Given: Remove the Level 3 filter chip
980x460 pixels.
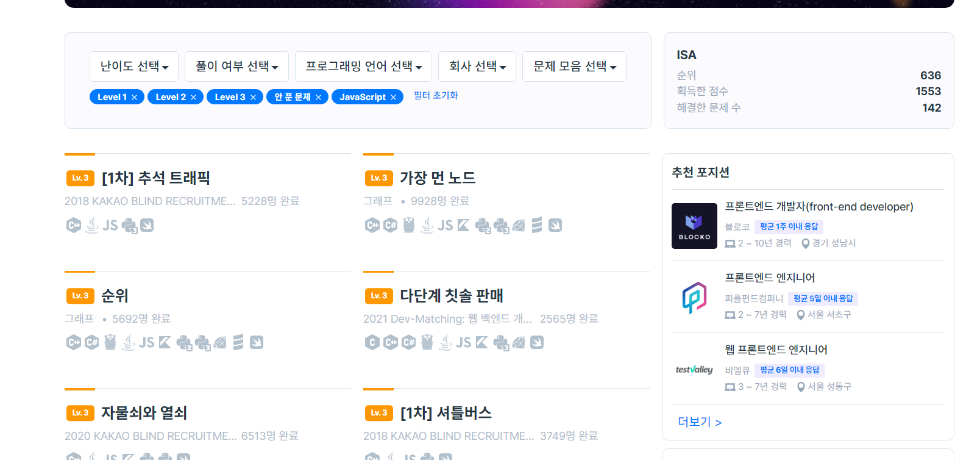Looking at the screenshot, I should [253, 97].
